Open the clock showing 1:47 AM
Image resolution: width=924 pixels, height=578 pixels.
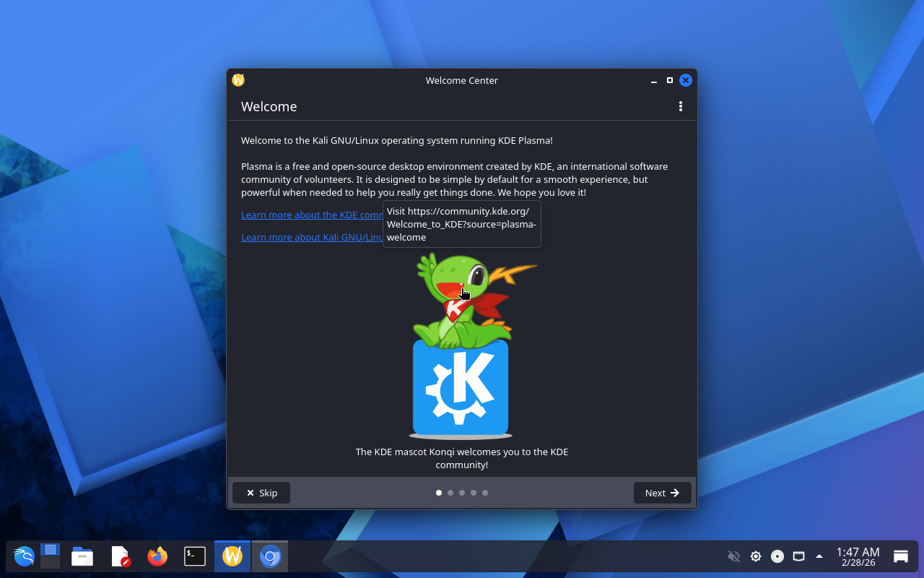point(858,556)
